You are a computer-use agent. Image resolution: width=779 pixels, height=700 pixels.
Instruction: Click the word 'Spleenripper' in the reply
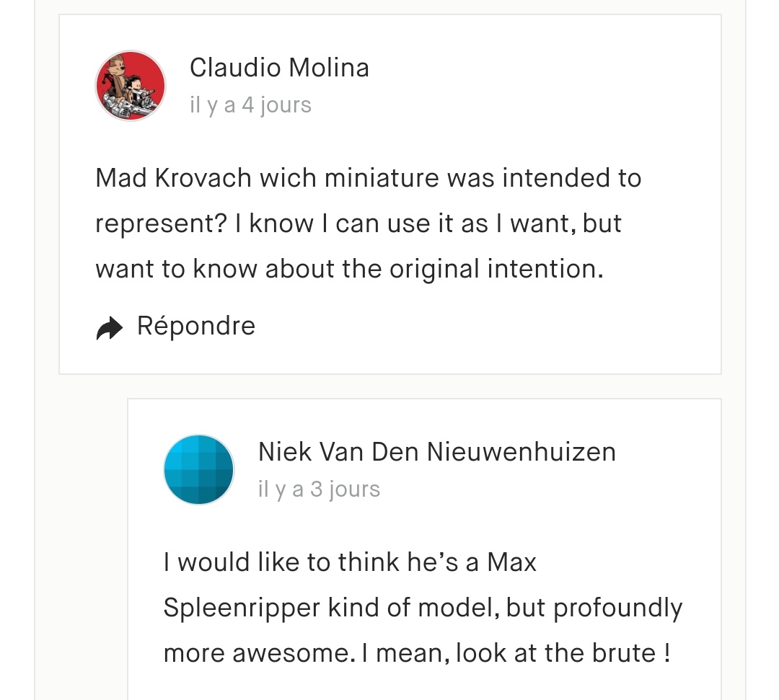pos(242,608)
